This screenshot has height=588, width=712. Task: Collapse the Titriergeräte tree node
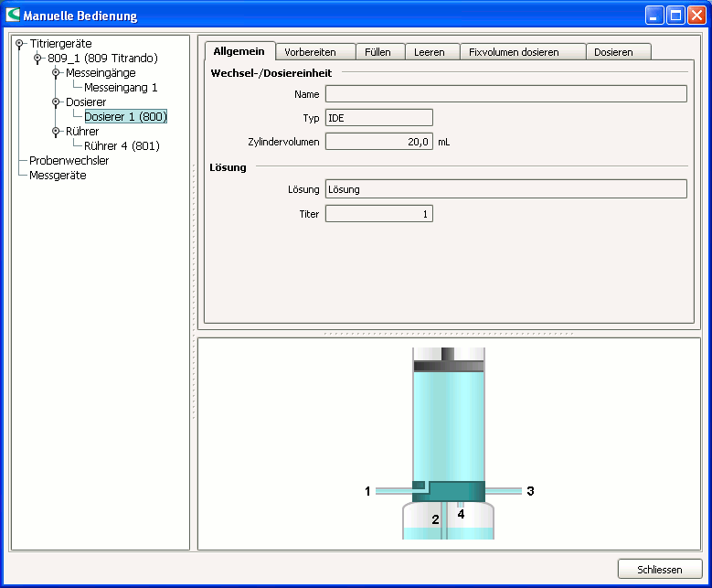(x=19, y=44)
